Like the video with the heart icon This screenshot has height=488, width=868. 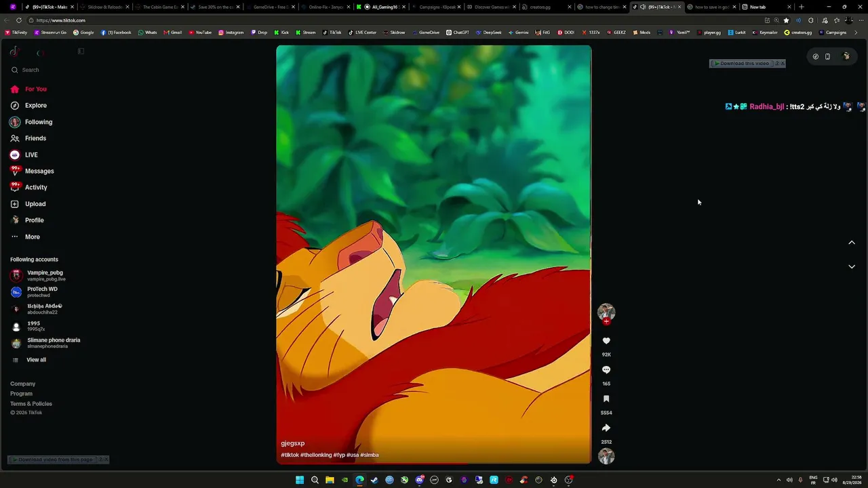[x=606, y=341]
